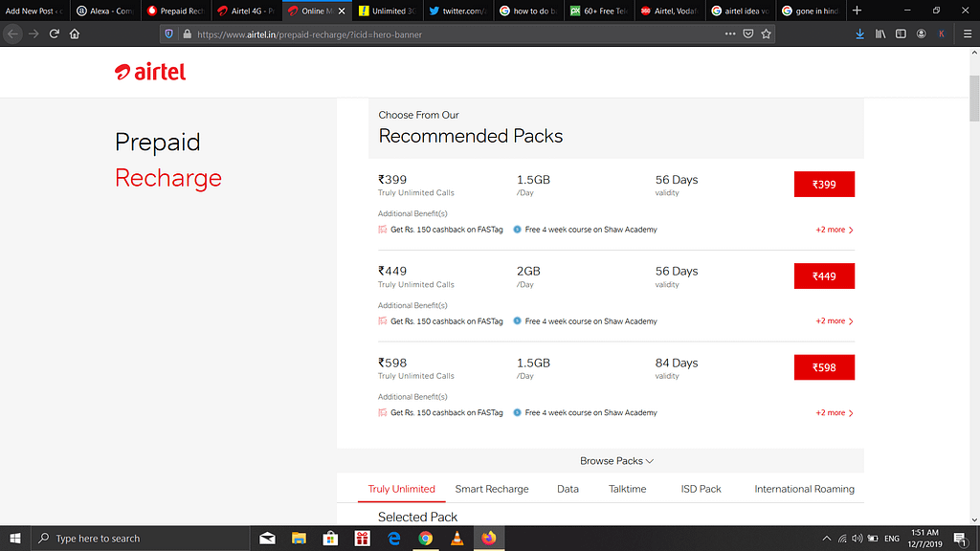Open Firefox downloads panel
The height and width of the screenshot is (551, 980).
click(860, 33)
